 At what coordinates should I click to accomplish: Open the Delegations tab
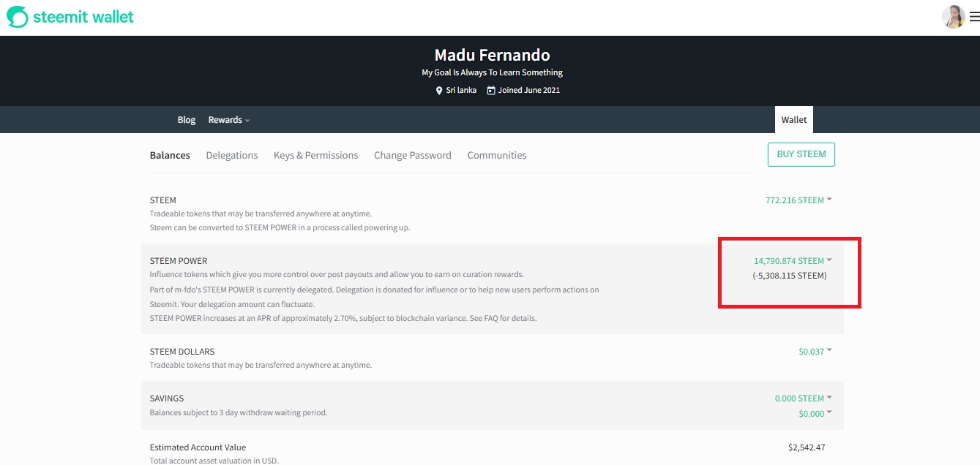(232, 155)
